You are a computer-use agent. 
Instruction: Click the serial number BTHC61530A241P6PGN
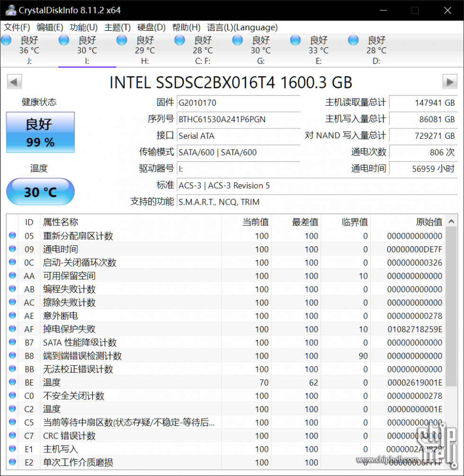[x=239, y=119]
